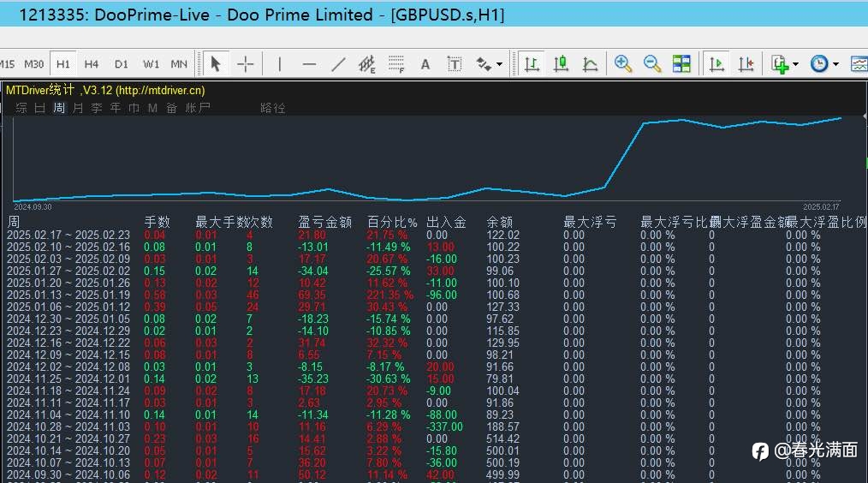The image size is (868, 483).
Task: Click the arrows objects icon
Action: (x=484, y=64)
